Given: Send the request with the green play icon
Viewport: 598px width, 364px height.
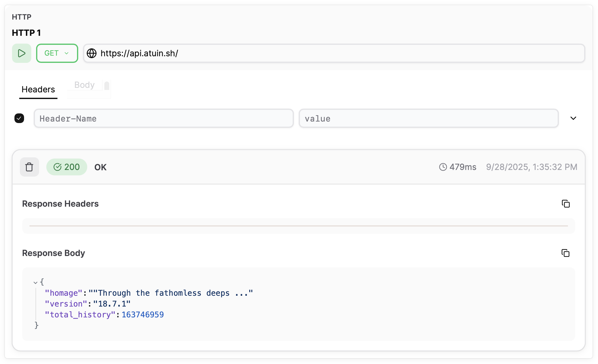Looking at the screenshot, I should coord(21,53).
